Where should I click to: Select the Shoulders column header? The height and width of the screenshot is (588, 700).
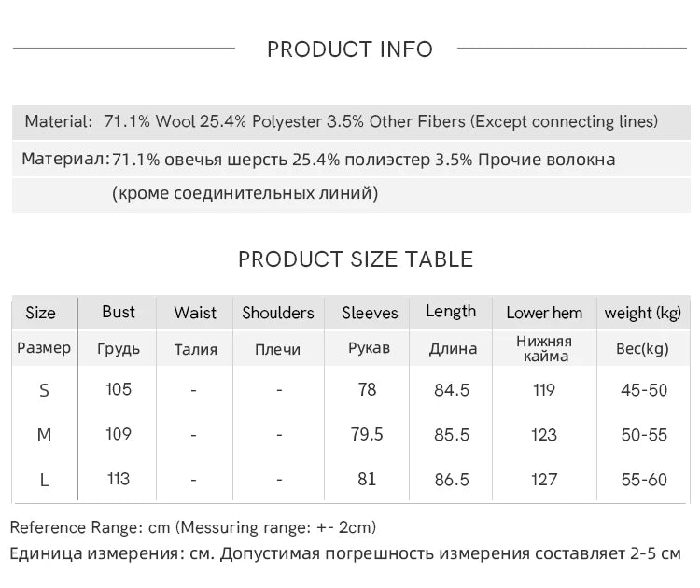coord(278,313)
